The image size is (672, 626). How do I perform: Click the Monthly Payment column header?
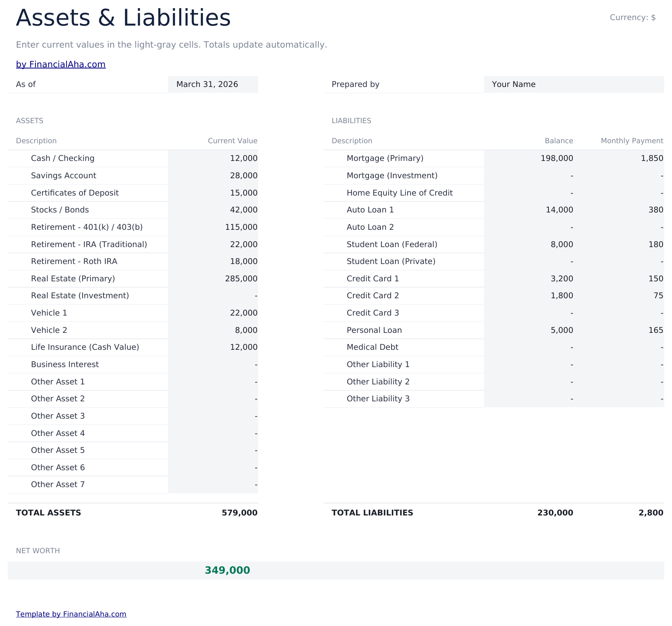632,141
